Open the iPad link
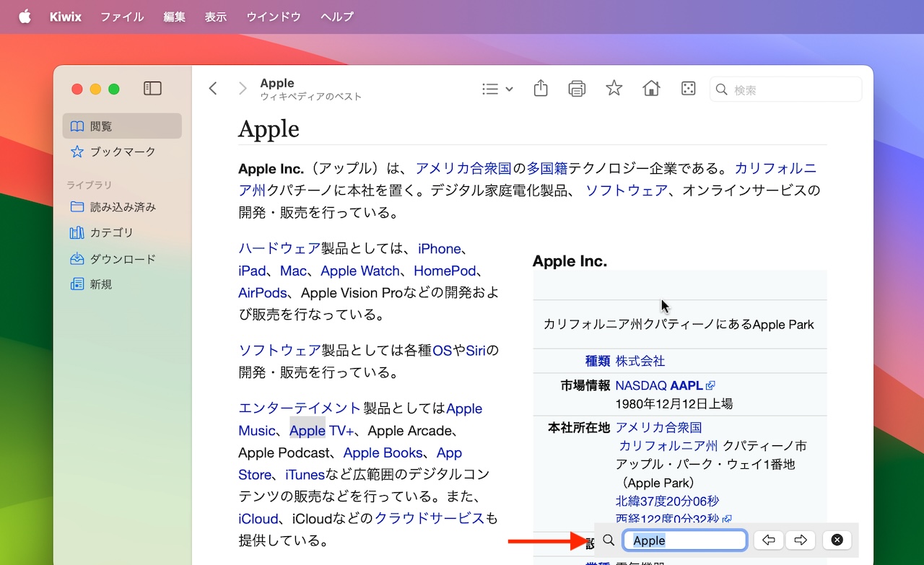The height and width of the screenshot is (565, 924). 252,271
